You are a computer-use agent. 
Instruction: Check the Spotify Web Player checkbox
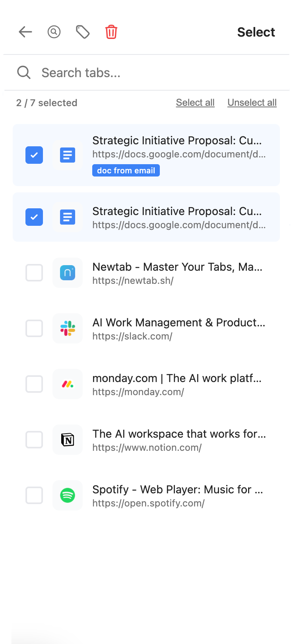(x=34, y=495)
